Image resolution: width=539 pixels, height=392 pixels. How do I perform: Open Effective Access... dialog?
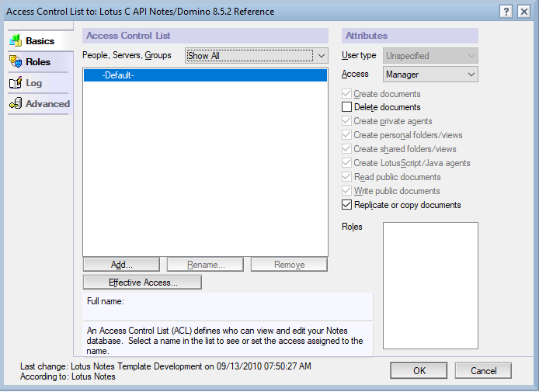(142, 282)
